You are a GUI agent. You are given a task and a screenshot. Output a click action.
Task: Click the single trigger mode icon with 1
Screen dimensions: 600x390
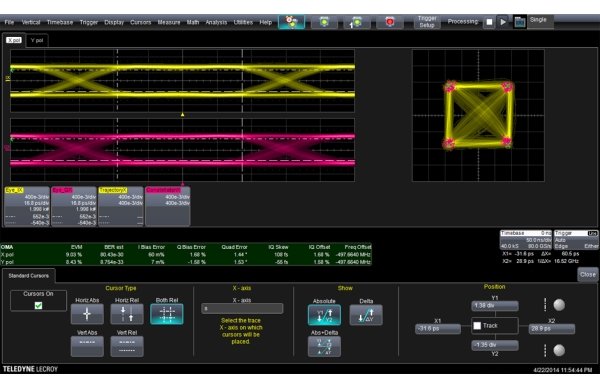tap(357, 22)
